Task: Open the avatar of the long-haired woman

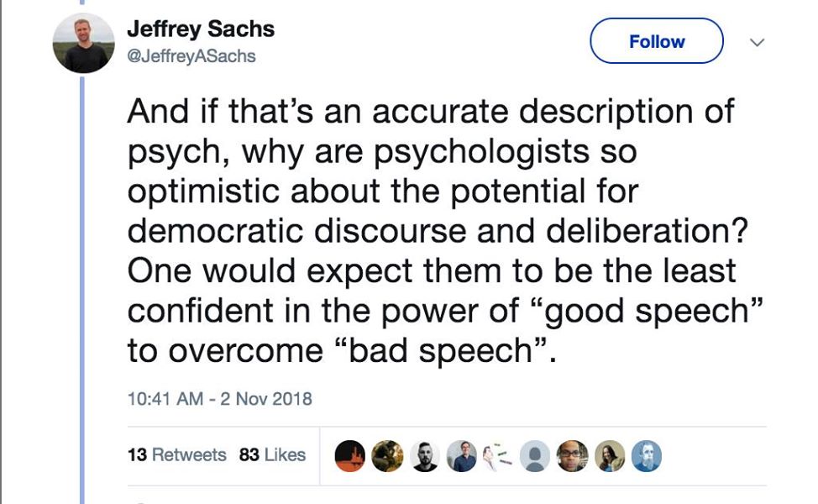Action: pyautogui.click(x=610, y=455)
